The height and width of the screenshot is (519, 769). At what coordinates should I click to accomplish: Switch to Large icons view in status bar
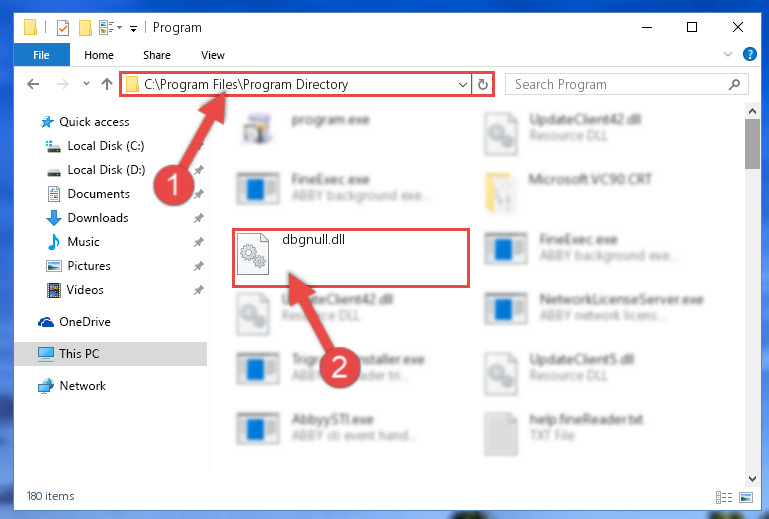point(746,497)
